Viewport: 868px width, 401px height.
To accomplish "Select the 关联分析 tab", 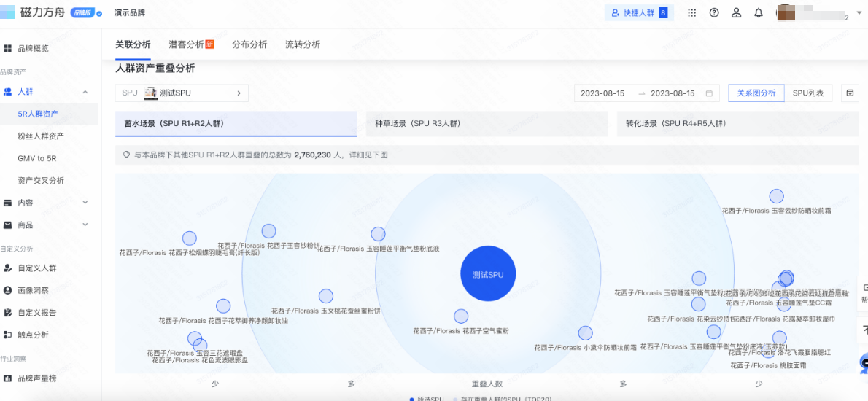I will click(x=133, y=44).
